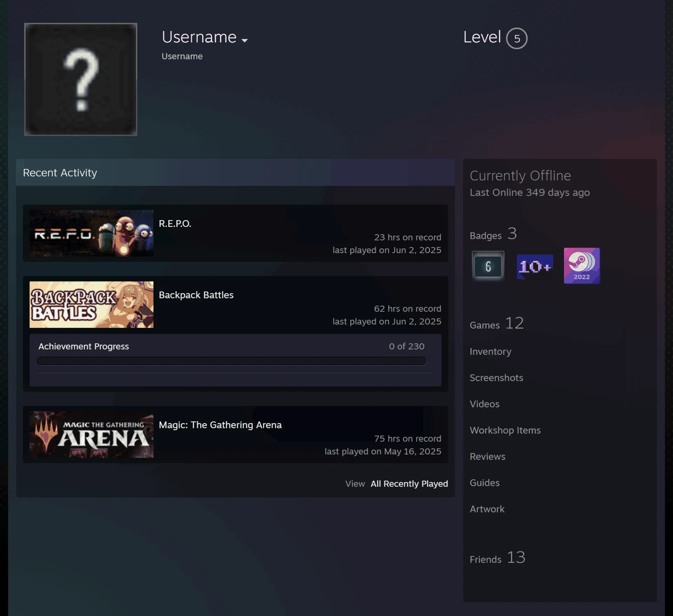This screenshot has height=616, width=673.
Task: Open the Badges 3 section link
Action: point(493,234)
